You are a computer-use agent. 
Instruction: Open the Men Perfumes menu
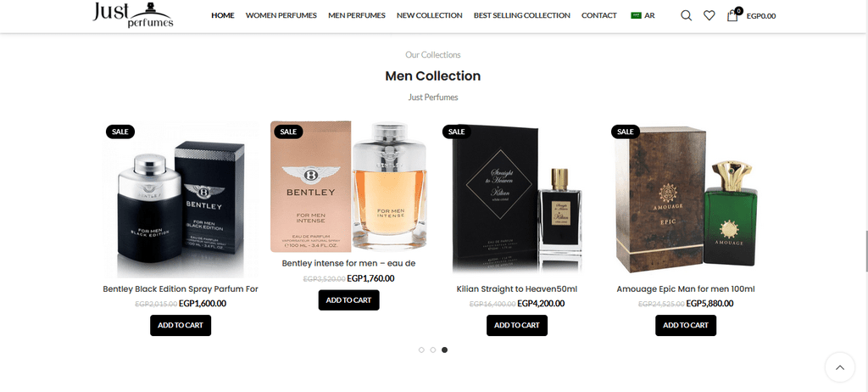(357, 15)
